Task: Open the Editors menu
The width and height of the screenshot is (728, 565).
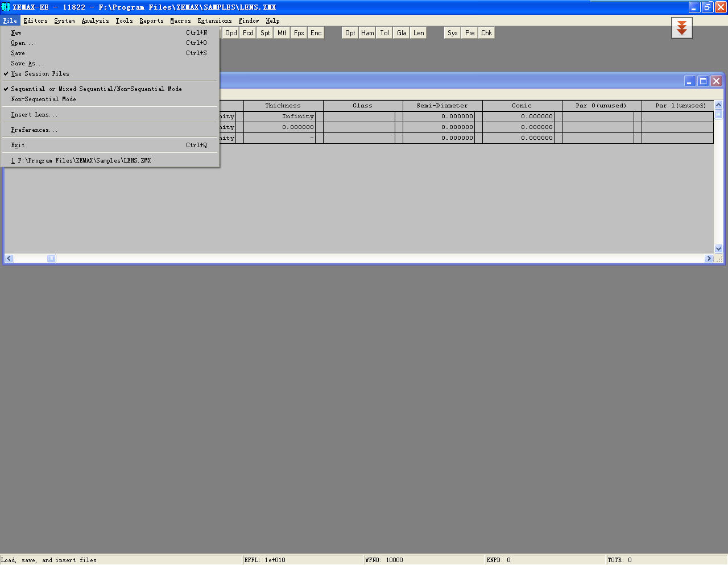Action: coord(36,20)
